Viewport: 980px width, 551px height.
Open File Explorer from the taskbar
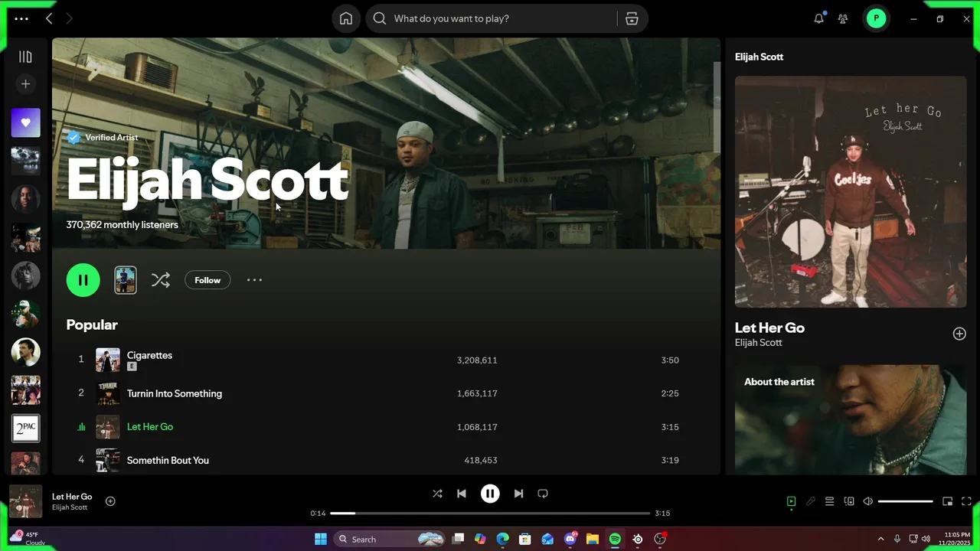click(x=593, y=539)
